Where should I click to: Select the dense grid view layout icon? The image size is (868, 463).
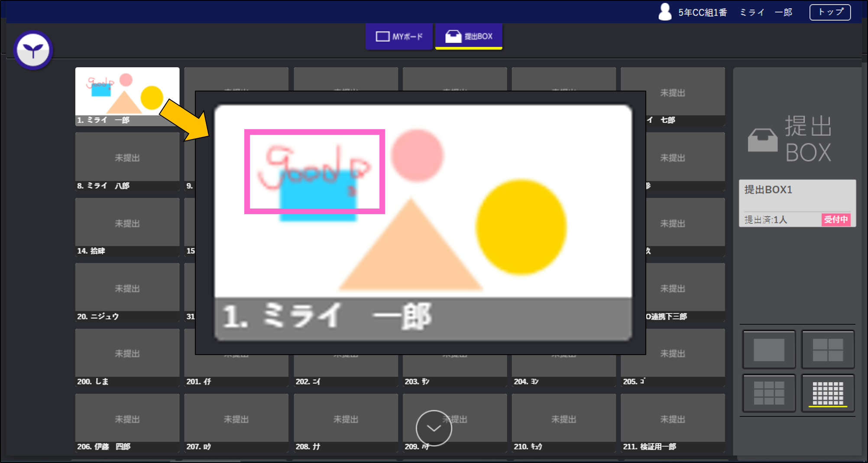coord(827,393)
